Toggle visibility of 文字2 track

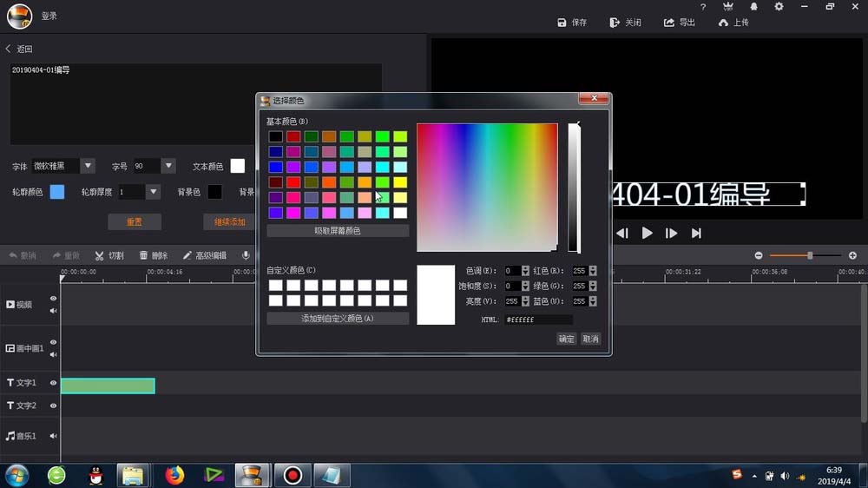(x=53, y=406)
